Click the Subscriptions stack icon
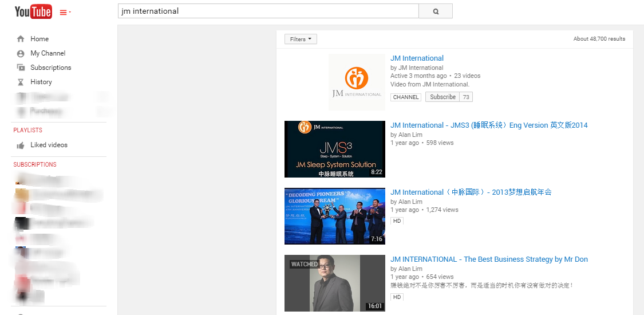 tap(21, 68)
